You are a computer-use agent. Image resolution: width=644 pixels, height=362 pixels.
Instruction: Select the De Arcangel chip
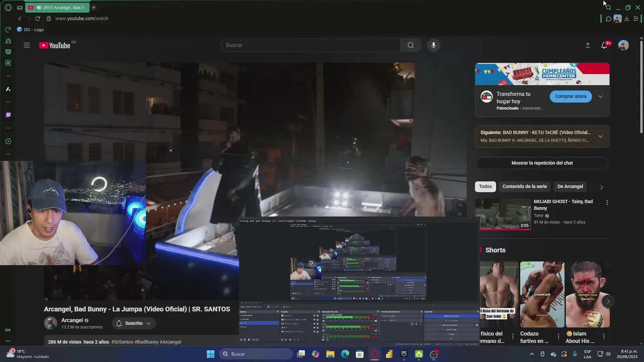click(570, 187)
